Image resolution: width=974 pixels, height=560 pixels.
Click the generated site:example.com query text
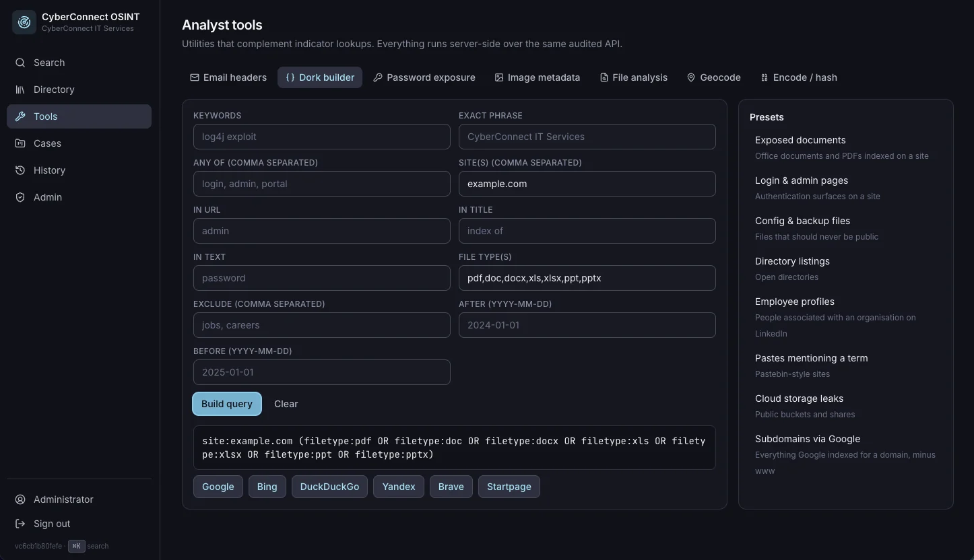(x=454, y=448)
